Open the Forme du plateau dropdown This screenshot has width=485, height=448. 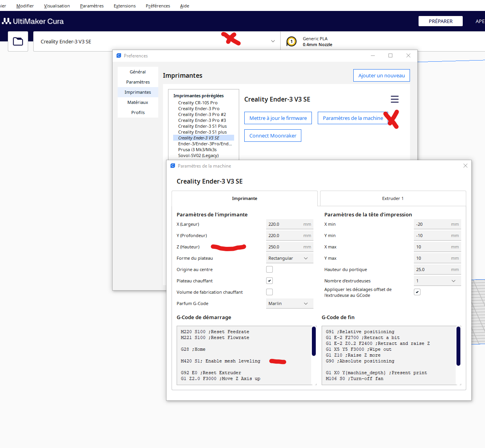pos(290,258)
